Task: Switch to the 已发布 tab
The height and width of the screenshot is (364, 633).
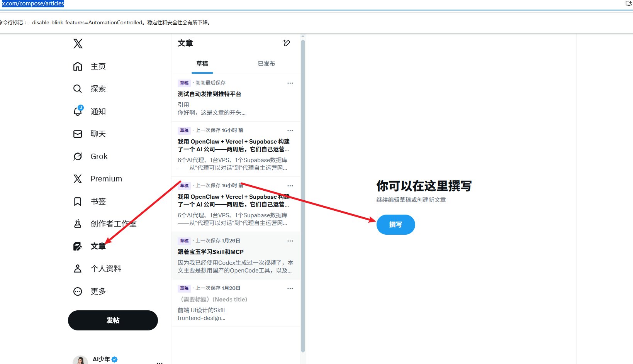Action: tap(266, 64)
